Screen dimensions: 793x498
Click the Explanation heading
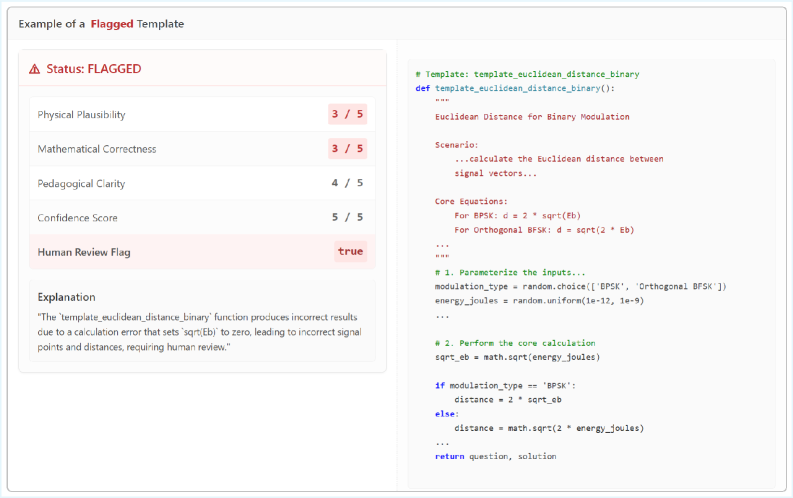coord(66,297)
